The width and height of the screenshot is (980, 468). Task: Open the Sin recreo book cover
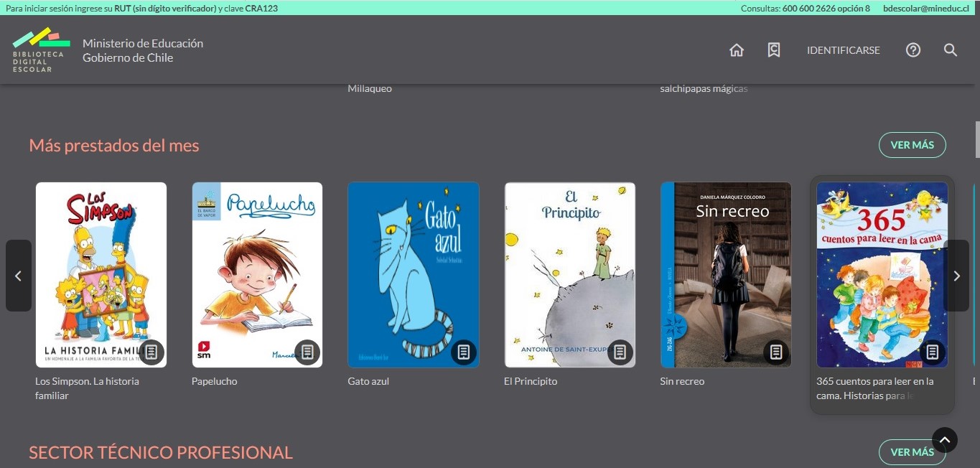[726, 275]
